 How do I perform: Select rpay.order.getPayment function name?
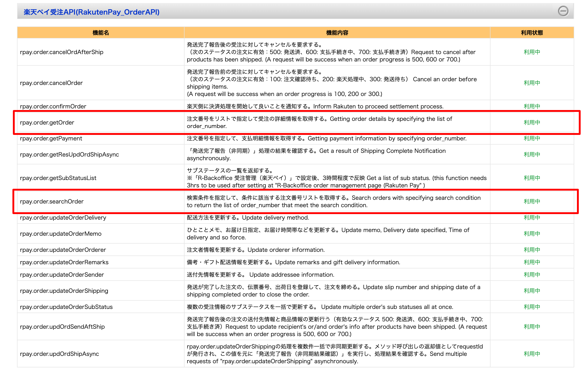[x=51, y=138]
